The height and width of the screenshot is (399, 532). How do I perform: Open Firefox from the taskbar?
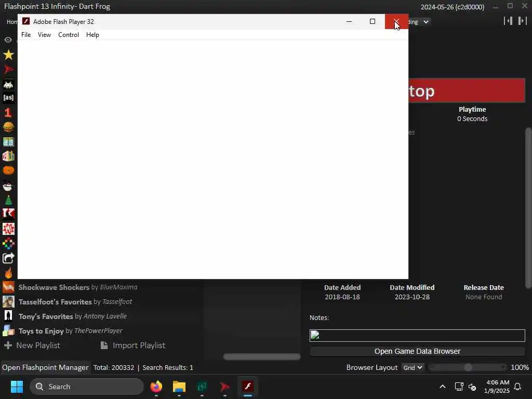pos(156,387)
